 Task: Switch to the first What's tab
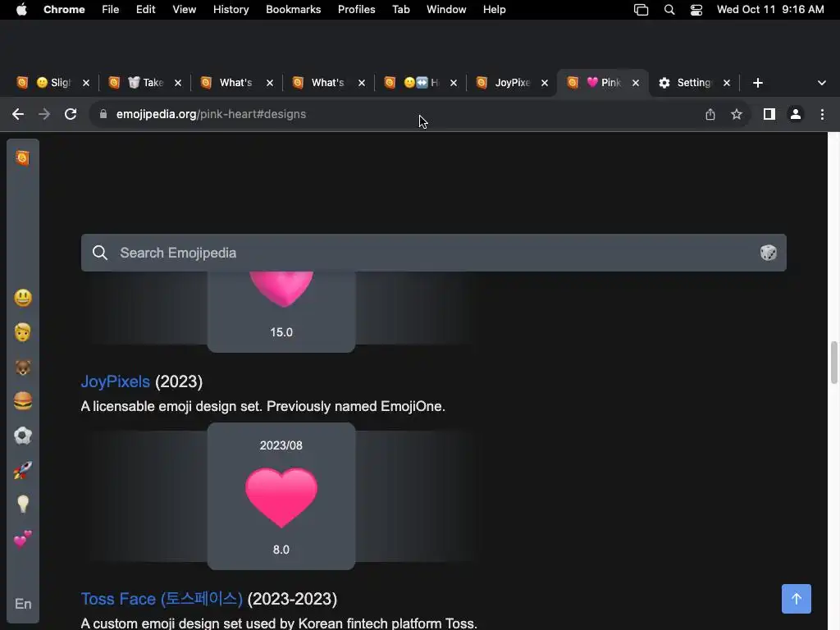coord(235,83)
